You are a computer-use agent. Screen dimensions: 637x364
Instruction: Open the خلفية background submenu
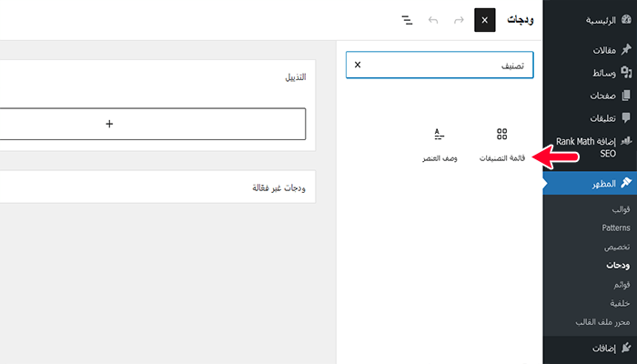(620, 303)
